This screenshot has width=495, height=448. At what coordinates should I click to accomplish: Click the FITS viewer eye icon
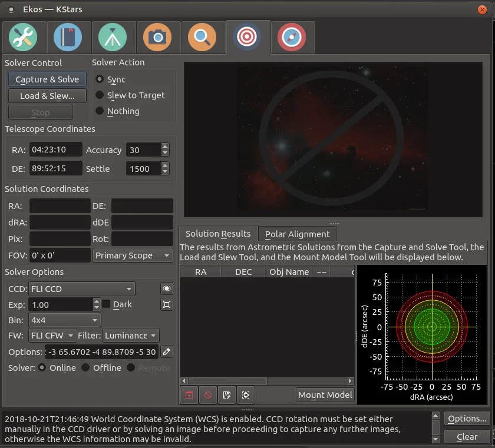pos(167,288)
